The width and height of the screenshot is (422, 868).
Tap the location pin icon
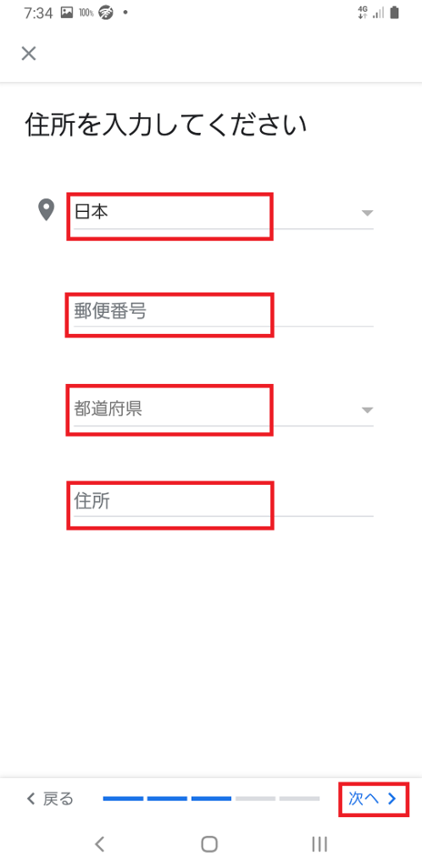[x=47, y=210]
